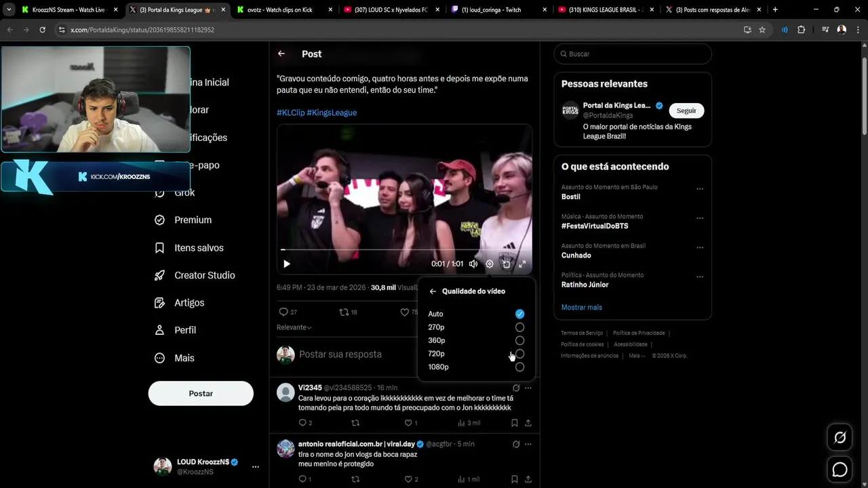Open Chrome tab search dropdown arrow
Viewport: 868px width, 488px height.
point(9,9)
